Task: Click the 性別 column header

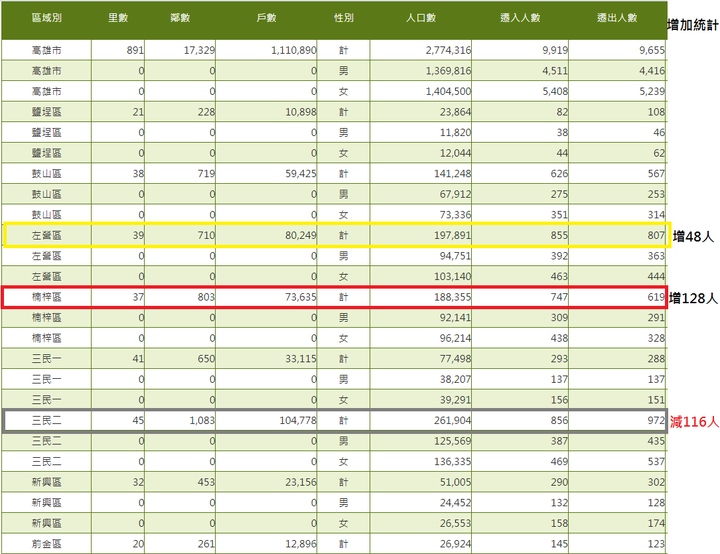Action: (x=343, y=18)
